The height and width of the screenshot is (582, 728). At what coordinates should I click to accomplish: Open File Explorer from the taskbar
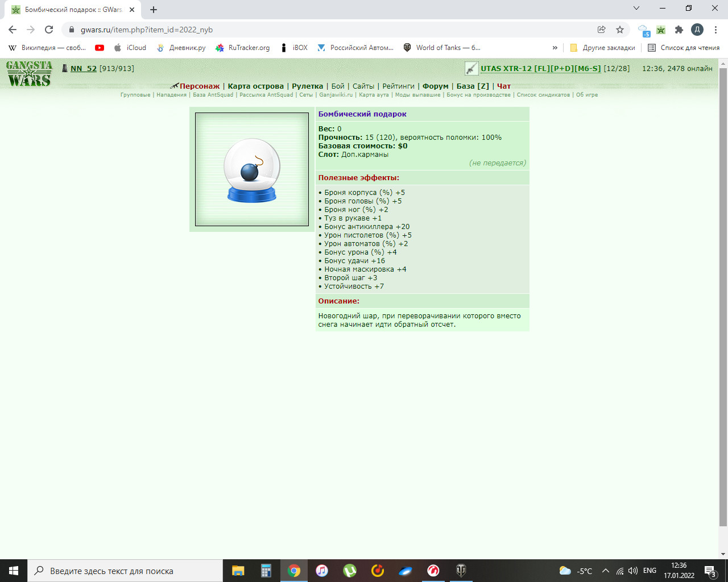pos(238,571)
